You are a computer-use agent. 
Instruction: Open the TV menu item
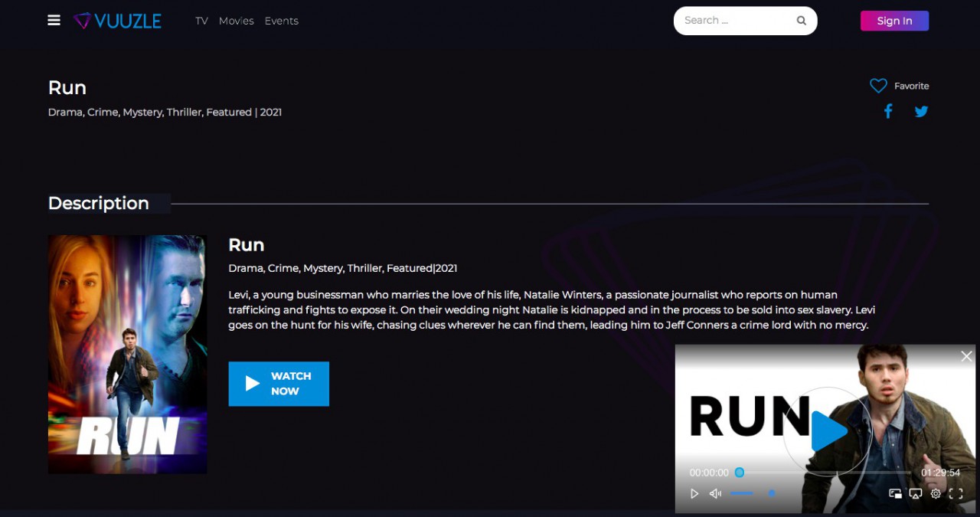pos(201,21)
